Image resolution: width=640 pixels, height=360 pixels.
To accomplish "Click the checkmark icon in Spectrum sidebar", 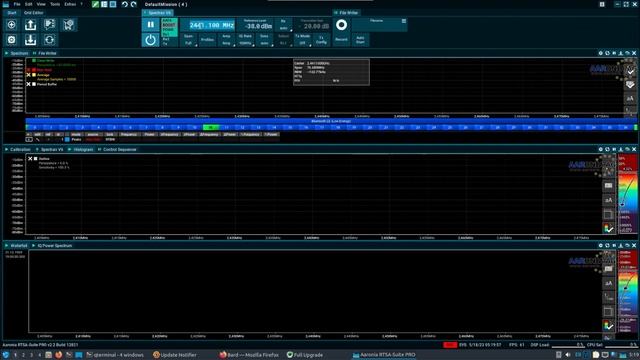I will click(630, 72).
